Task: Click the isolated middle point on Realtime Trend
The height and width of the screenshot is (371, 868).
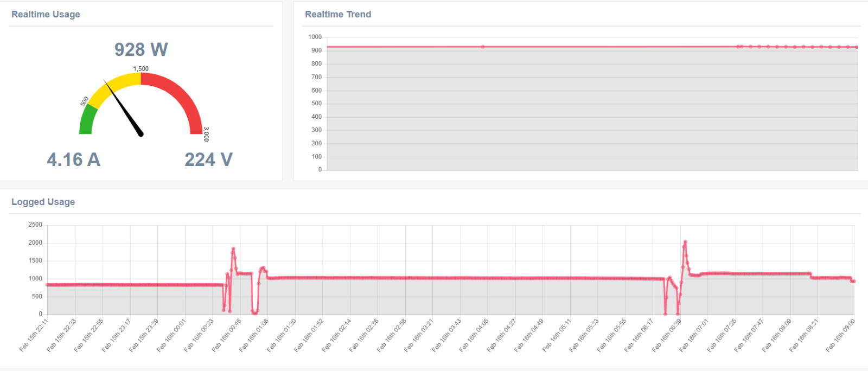Action: pos(483,47)
